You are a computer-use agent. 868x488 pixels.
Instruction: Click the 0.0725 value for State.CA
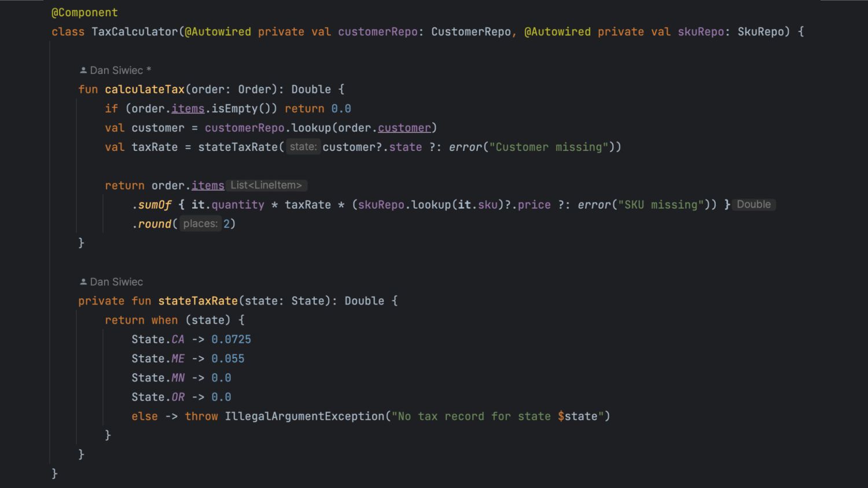coord(231,339)
